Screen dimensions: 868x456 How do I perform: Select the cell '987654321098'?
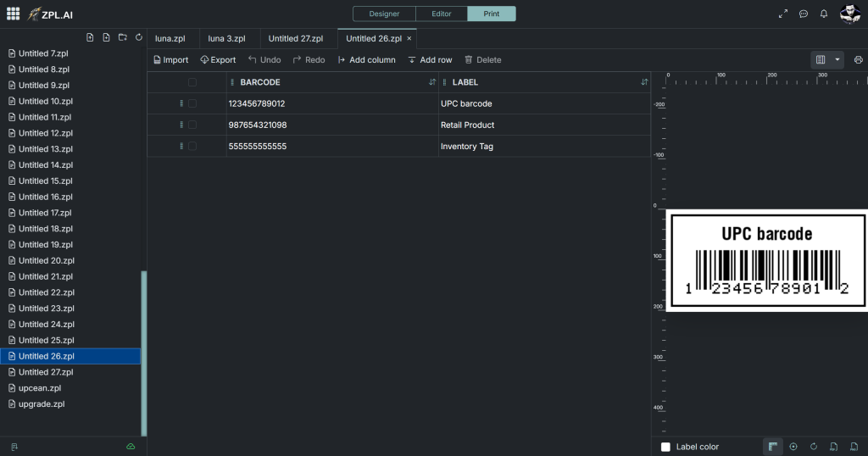coord(332,125)
